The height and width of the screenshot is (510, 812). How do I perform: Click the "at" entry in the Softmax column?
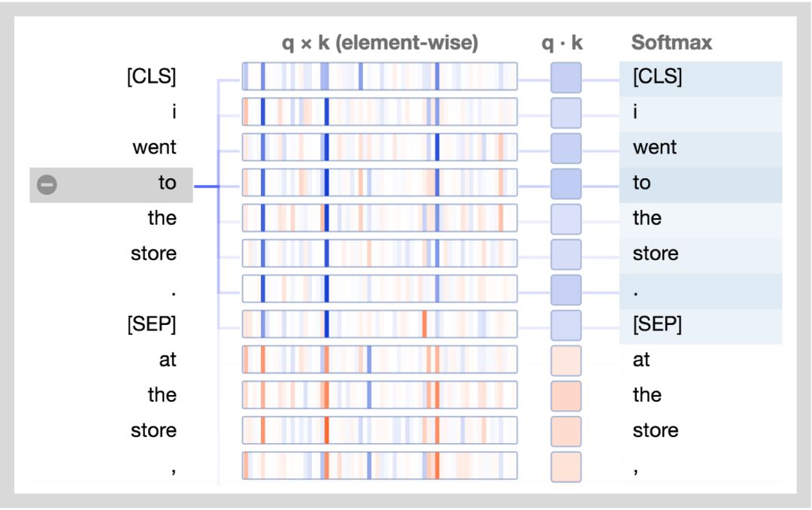(641, 360)
